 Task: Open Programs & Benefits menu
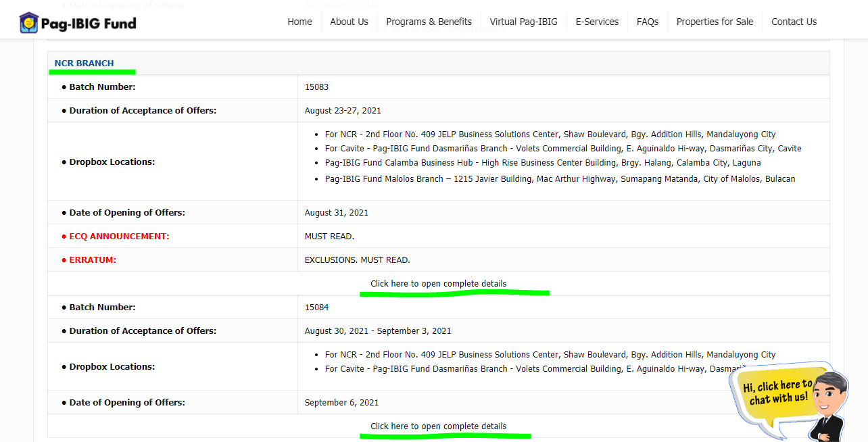(429, 22)
